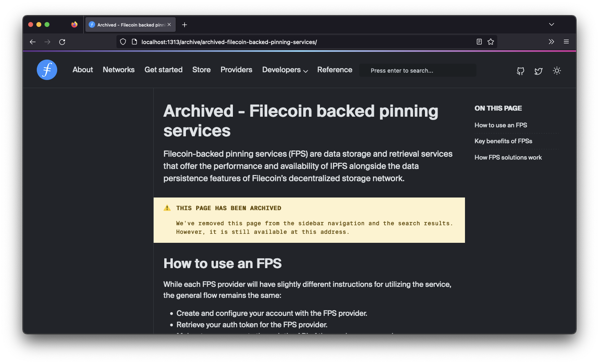Image resolution: width=599 pixels, height=364 pixels.
Task: Bookmark this page with the star icon
Action: (491, 42)
